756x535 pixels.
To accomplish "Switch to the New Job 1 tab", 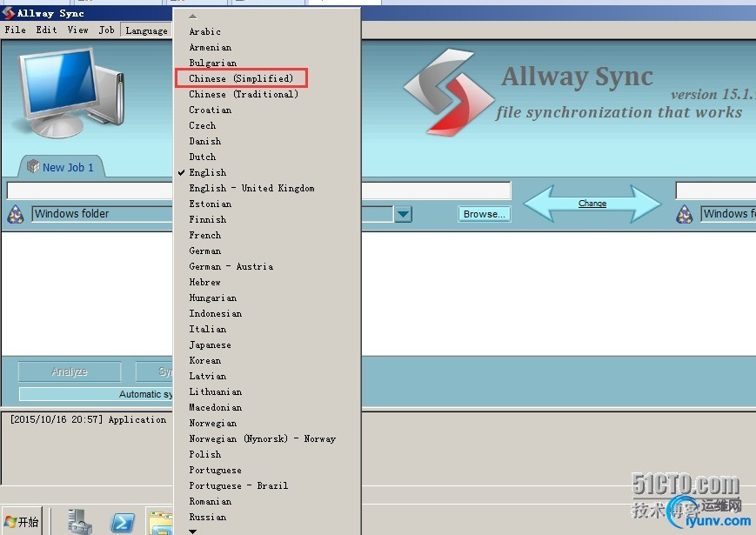I will click(61, 167).
